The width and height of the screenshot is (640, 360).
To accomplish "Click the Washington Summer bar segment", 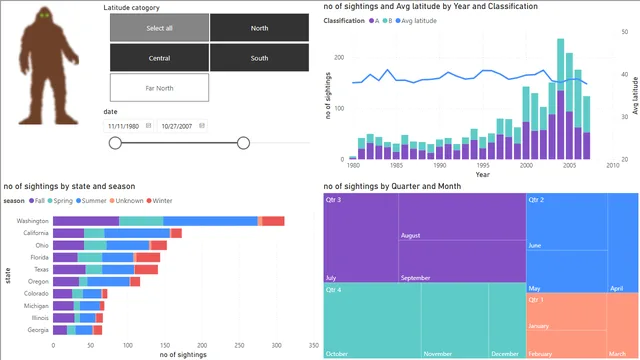I will [x=210, y=221].
